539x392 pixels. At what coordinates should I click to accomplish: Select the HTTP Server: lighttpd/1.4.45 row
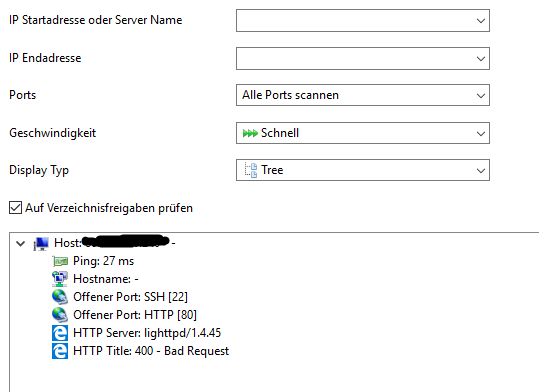(147, 333)
